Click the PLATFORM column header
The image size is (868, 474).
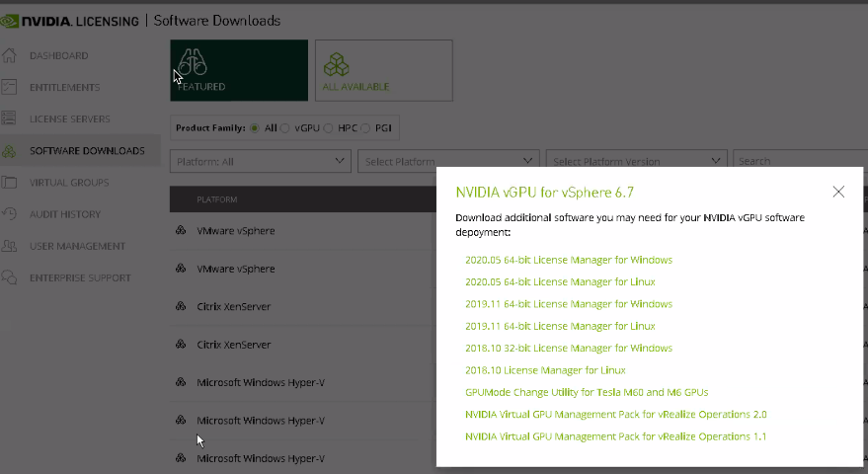[217, 199]
